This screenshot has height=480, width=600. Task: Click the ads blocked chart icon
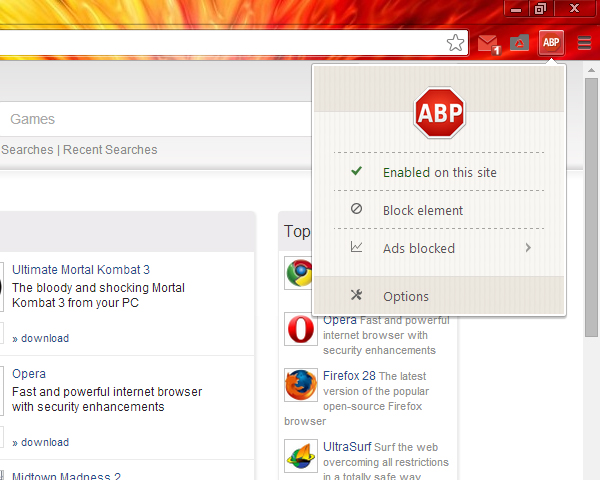click(356, 247)
